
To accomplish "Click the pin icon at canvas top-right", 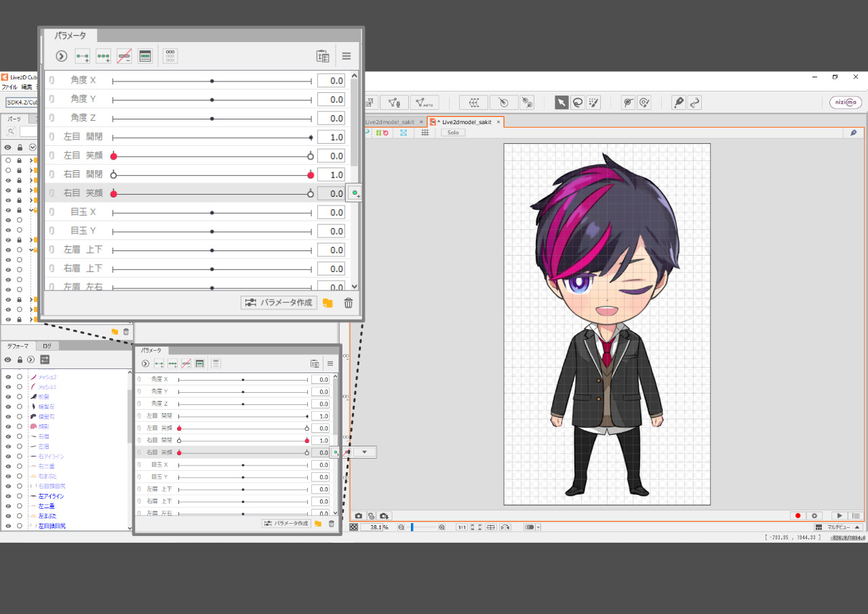I will click(854, 132).
